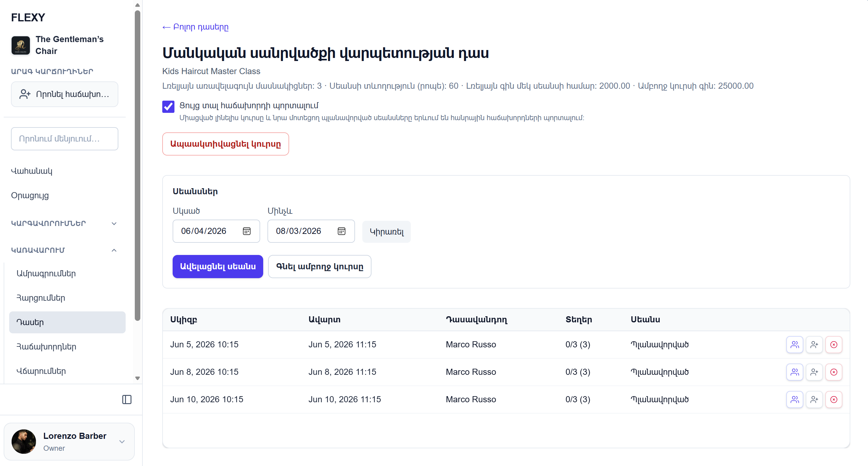Image resolution: width=868 pixels, height=466 pixels.
Task: Open calendar picker for Սկսած date
Action: [247, 231]
